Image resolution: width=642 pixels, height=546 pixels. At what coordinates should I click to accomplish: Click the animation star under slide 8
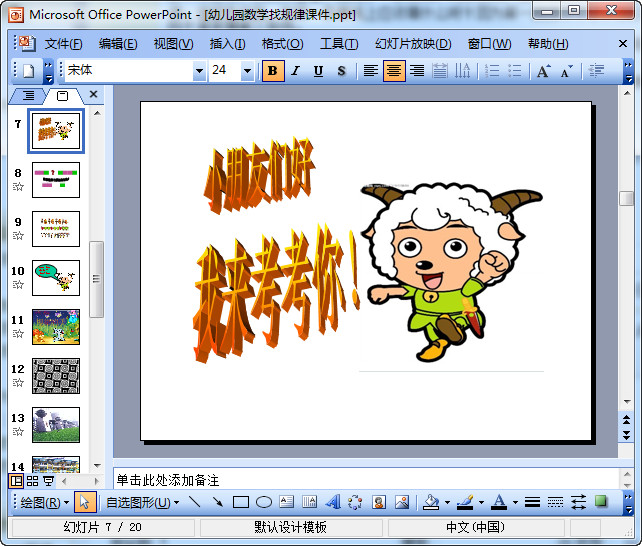(18, 187)
